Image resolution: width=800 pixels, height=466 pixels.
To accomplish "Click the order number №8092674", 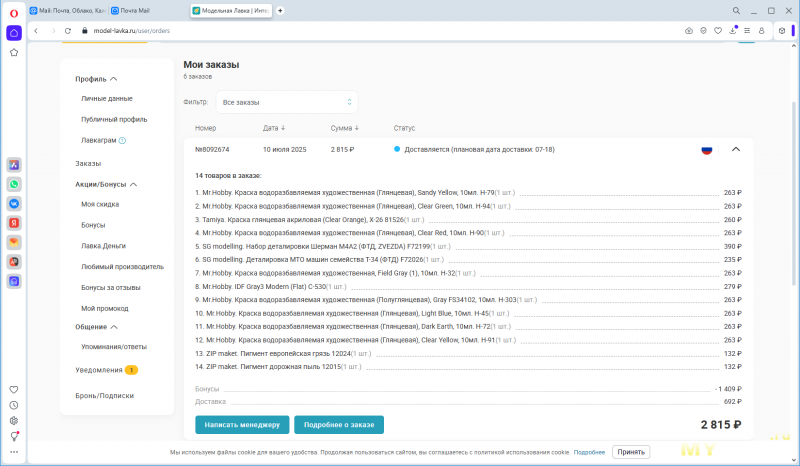I will pyautogui.click(x=212, y=150).
